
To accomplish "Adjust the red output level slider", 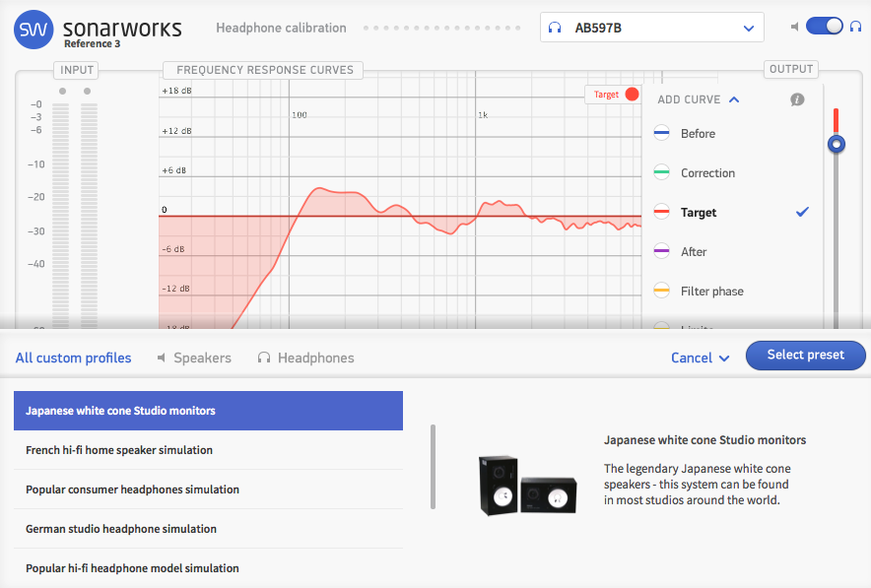I will tap(836, 144).
